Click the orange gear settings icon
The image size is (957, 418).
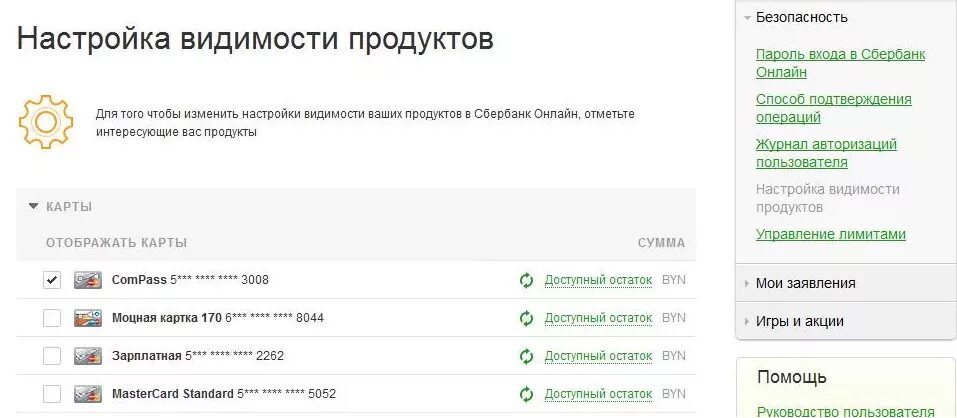coord(46,122)
